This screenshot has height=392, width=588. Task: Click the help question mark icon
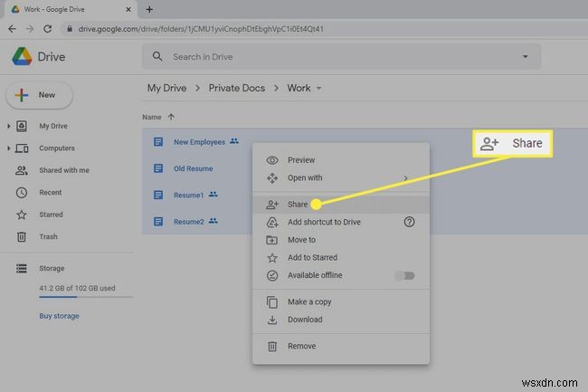(409, 222)
